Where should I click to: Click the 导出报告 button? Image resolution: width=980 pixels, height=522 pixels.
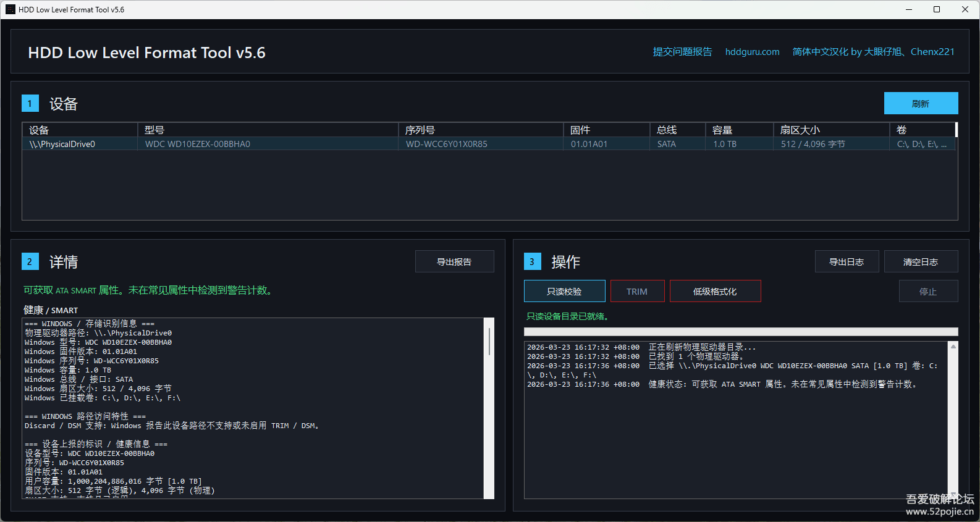click(x=454, y=261)
